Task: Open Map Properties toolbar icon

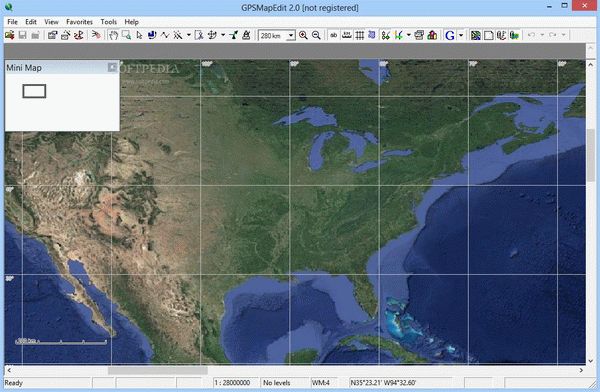Action: (x=52, y=36)
